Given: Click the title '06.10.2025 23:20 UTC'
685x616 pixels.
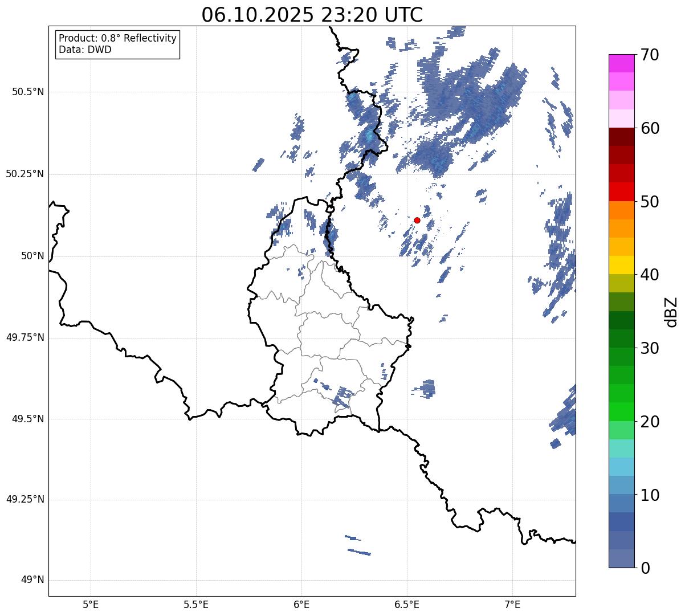Looking at the screenshot, I should click(x=312, y=15).
